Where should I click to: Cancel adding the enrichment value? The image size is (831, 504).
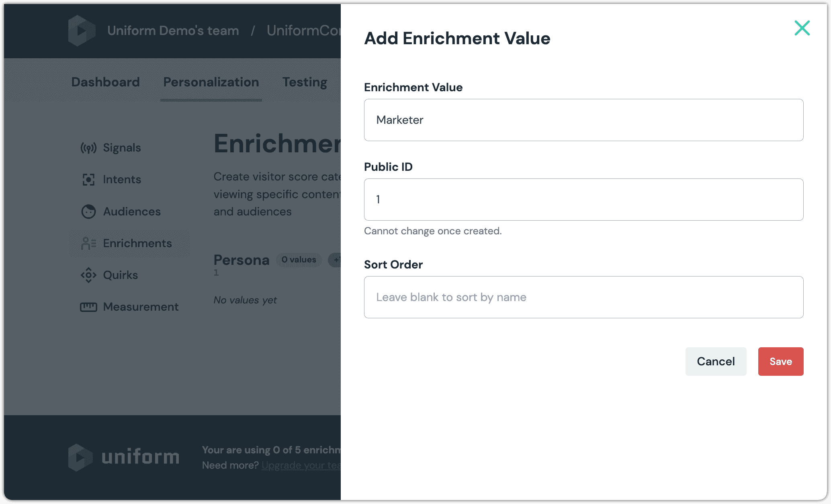tap(716, 361)
